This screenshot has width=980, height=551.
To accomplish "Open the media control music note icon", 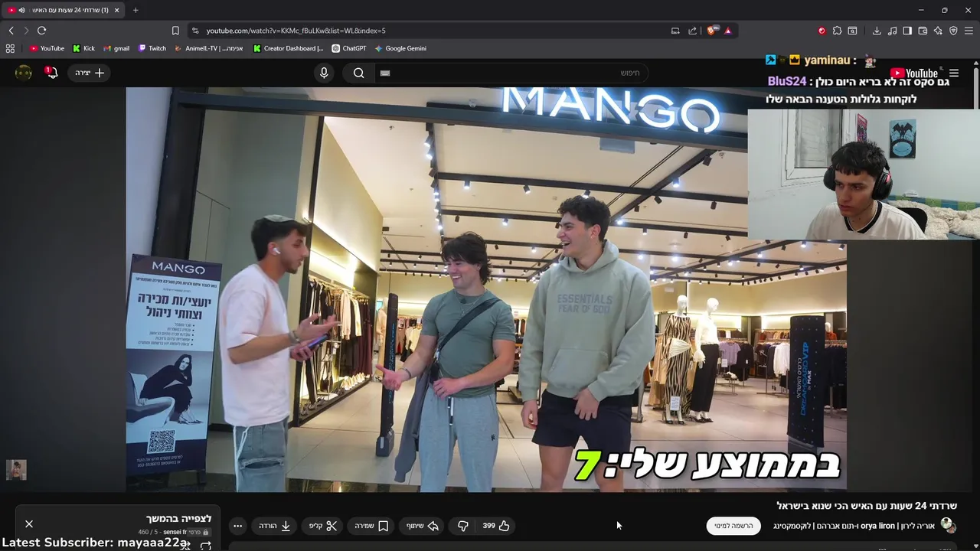I will (x=893, y=31).
